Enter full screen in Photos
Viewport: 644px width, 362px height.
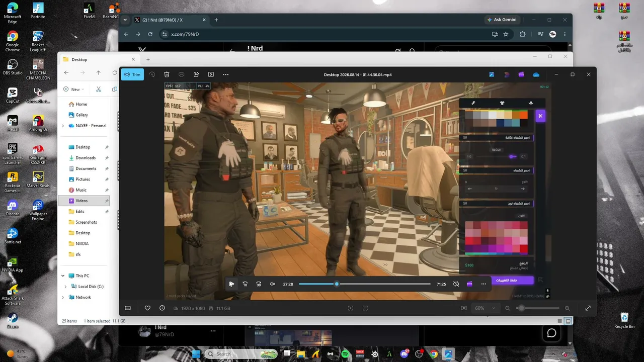(588, 308)
